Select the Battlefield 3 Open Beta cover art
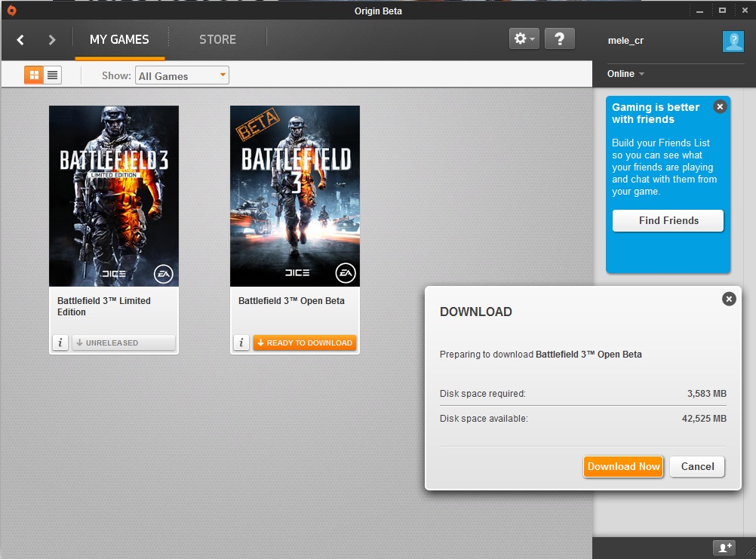The image size is (756, 559). [x=295, y=196]
